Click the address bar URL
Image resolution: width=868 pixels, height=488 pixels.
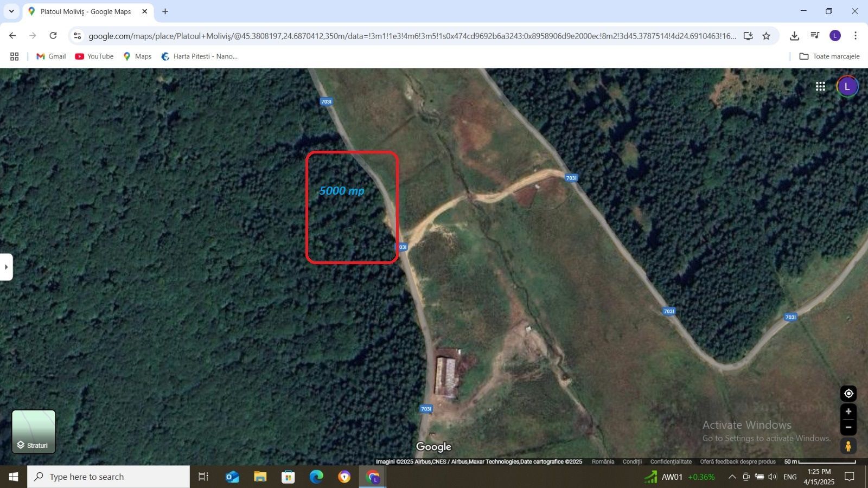(412, 36)
